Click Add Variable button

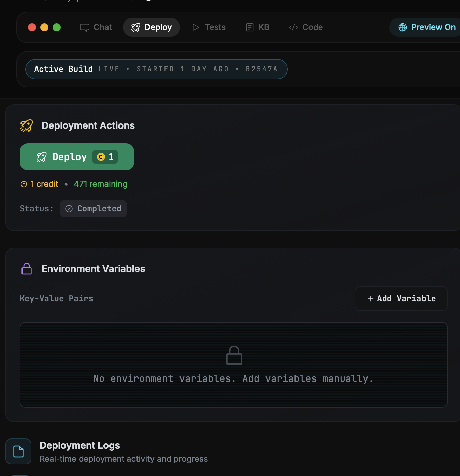pos(401,299)
